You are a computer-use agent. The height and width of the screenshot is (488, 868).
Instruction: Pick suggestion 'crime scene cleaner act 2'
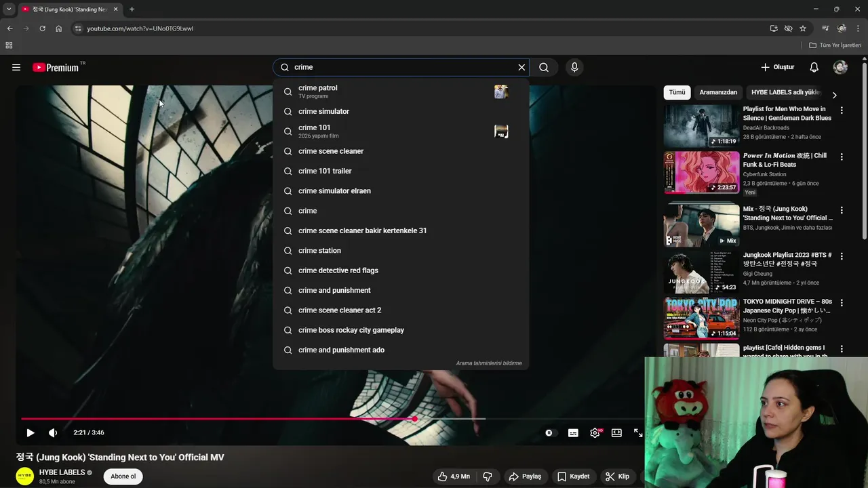click(401, 310)
